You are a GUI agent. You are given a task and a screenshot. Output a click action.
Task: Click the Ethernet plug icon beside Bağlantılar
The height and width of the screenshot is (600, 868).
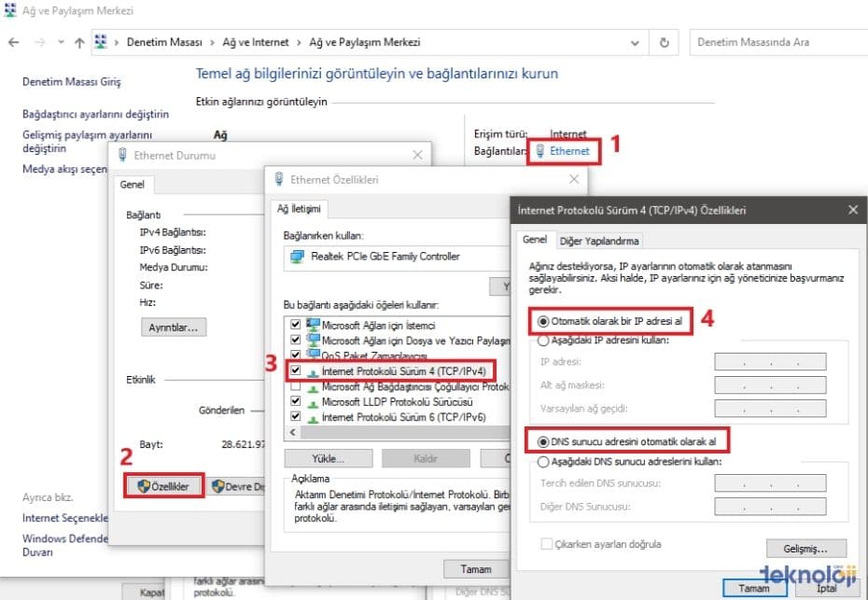tap(540, 151)
